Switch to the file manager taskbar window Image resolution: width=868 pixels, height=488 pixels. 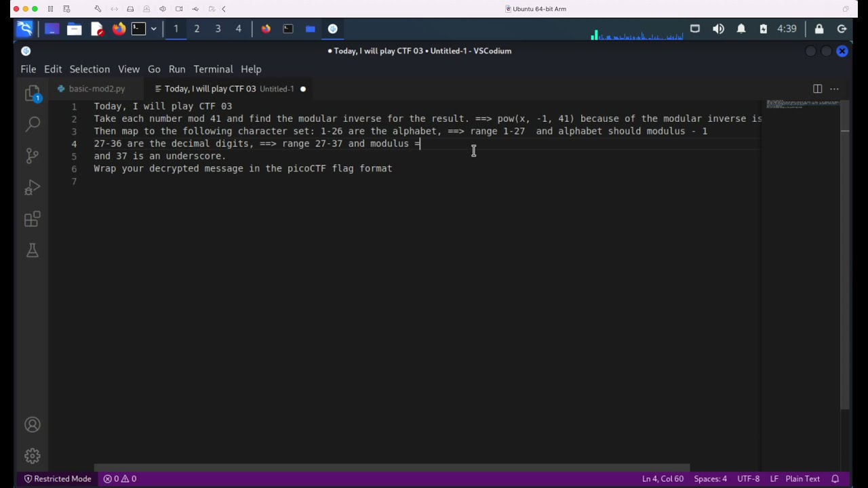tap(311, 28)
